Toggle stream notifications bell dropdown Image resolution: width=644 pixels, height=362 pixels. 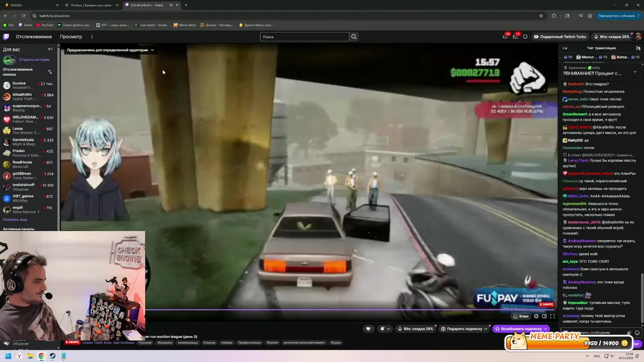click(385, 329)
